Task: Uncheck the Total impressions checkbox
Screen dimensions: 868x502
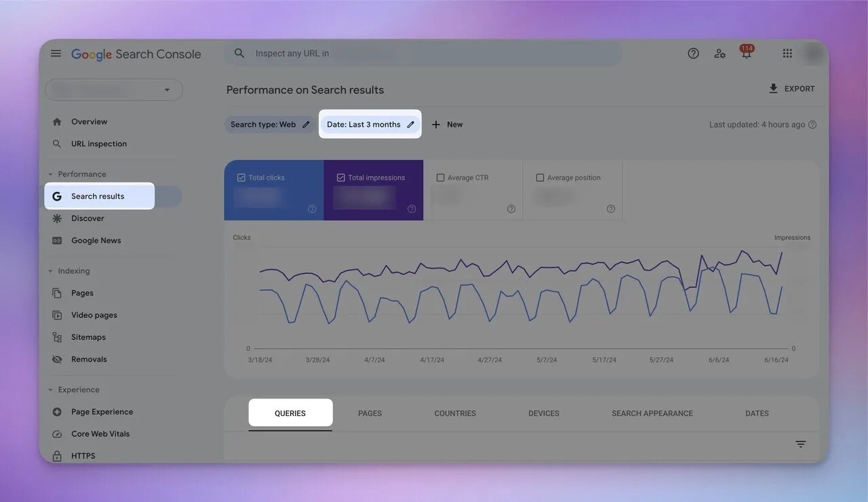Action: point(341,177)
